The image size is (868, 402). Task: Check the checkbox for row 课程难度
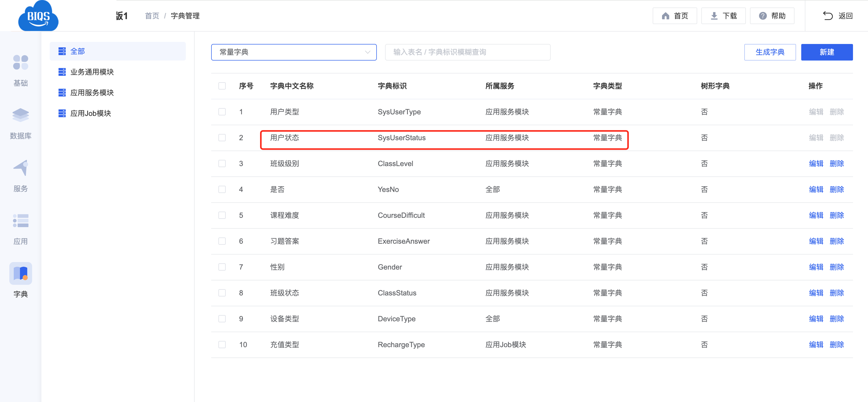pos(222,215)
